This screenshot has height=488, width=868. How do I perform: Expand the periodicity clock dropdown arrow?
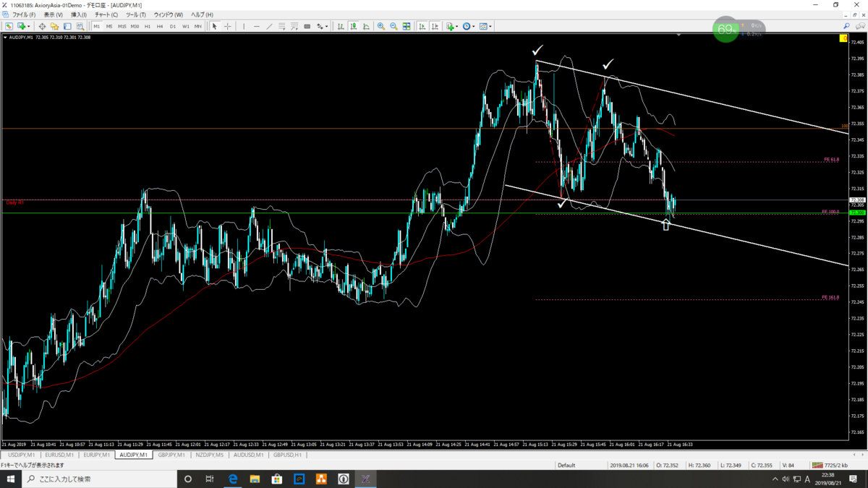click(x=474, y=27)
